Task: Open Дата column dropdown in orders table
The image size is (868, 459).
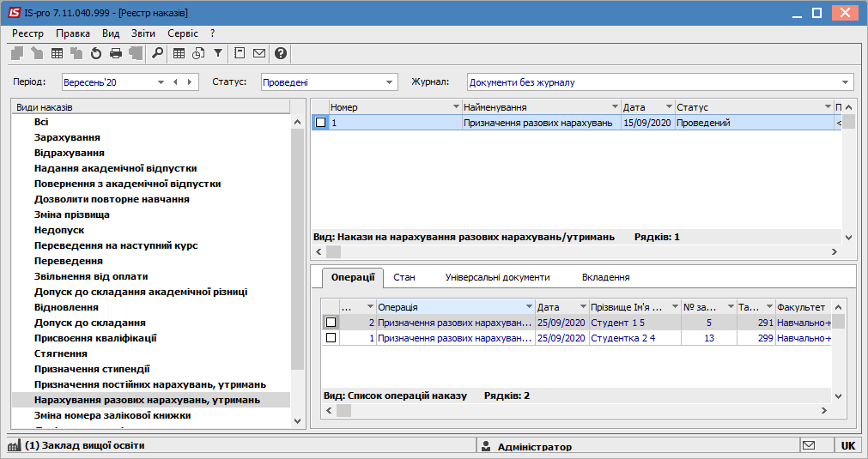Action: tap(669, 106)
